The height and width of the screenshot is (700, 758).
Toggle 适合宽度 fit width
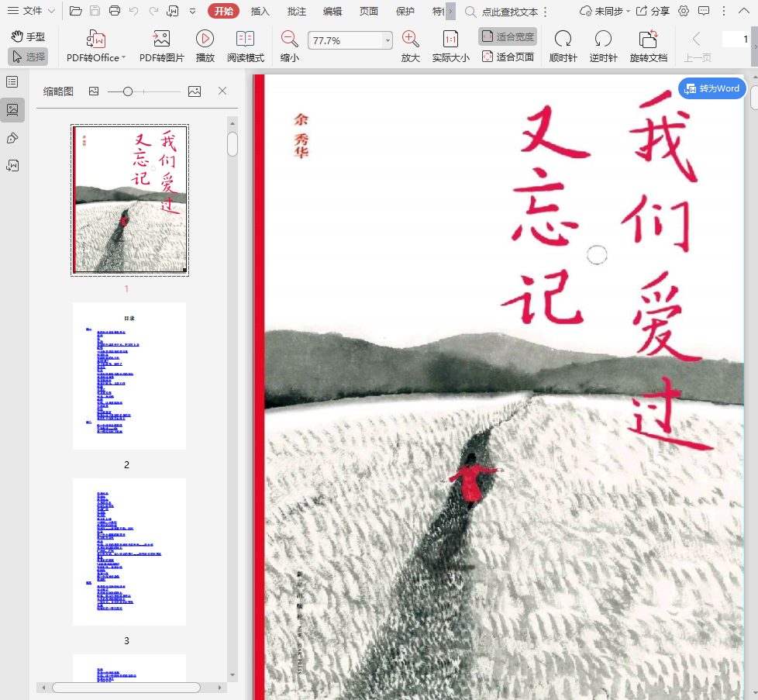point(508,36)
